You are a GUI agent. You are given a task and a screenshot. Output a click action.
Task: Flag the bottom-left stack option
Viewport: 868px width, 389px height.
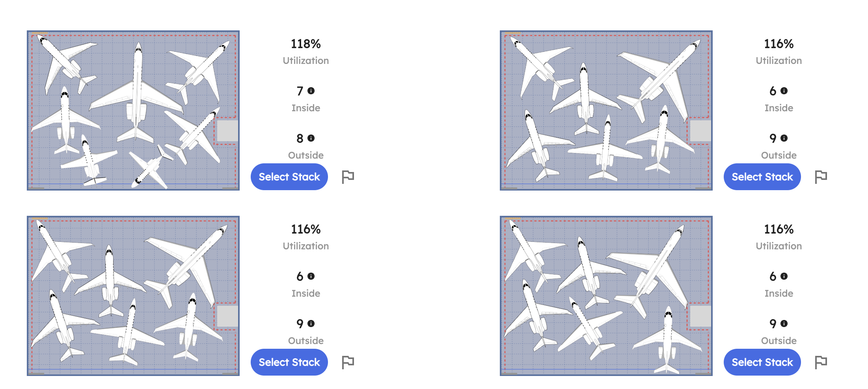348,362
